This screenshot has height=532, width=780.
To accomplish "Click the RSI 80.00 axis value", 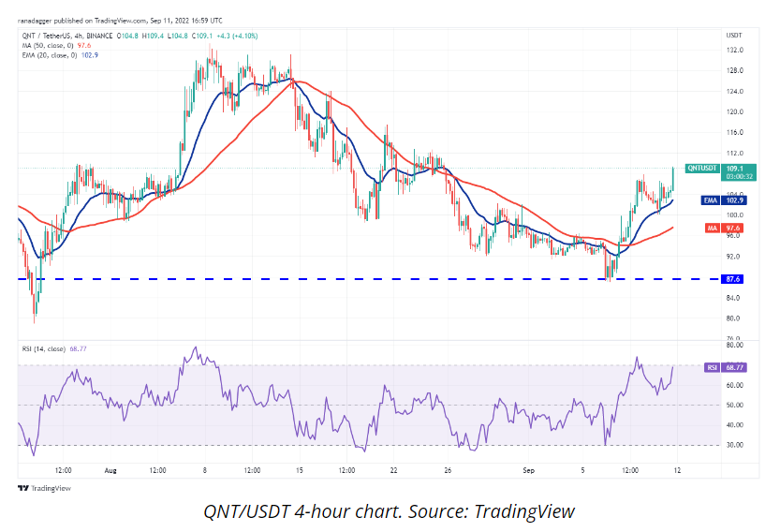I will point(735,345).
